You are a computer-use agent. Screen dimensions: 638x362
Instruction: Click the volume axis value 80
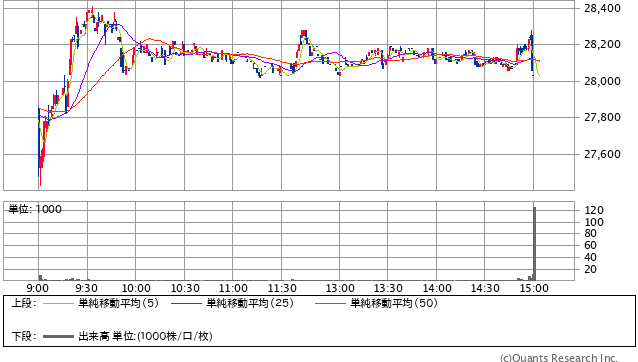point(590,233)
